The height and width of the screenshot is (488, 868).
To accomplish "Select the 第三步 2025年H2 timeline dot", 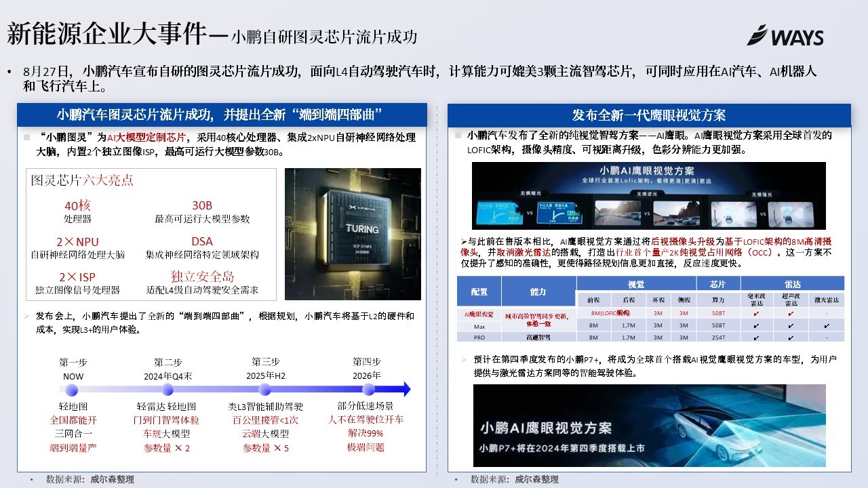I will point(265,389).
